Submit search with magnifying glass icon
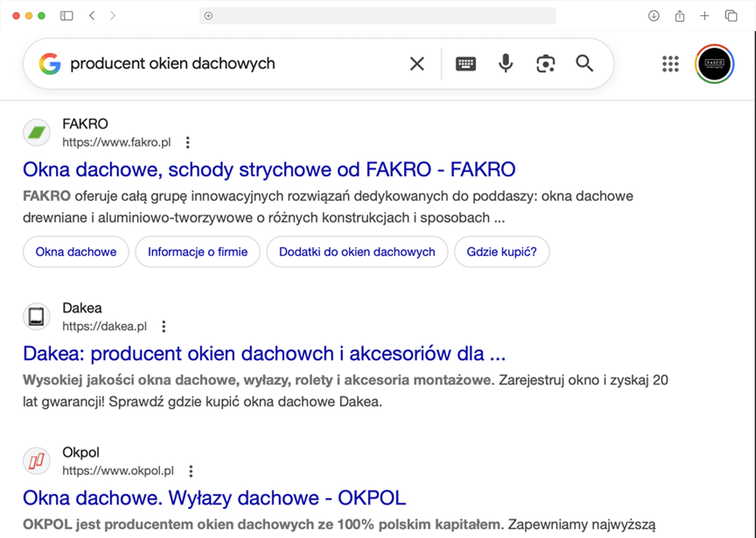This screenshot has height=538, width=756. point(585,64)
